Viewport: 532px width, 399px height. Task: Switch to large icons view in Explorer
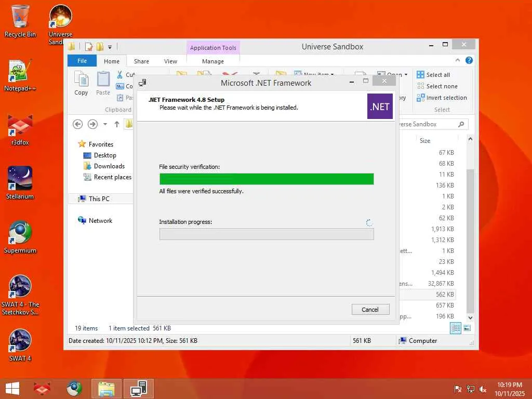click(467, 328)
